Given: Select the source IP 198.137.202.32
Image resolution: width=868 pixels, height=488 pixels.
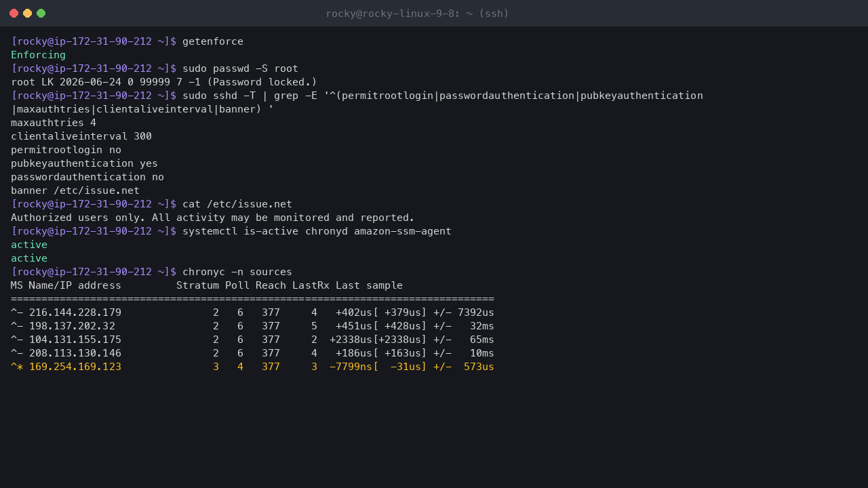Looking at the screenshot, I should point(72,326).
